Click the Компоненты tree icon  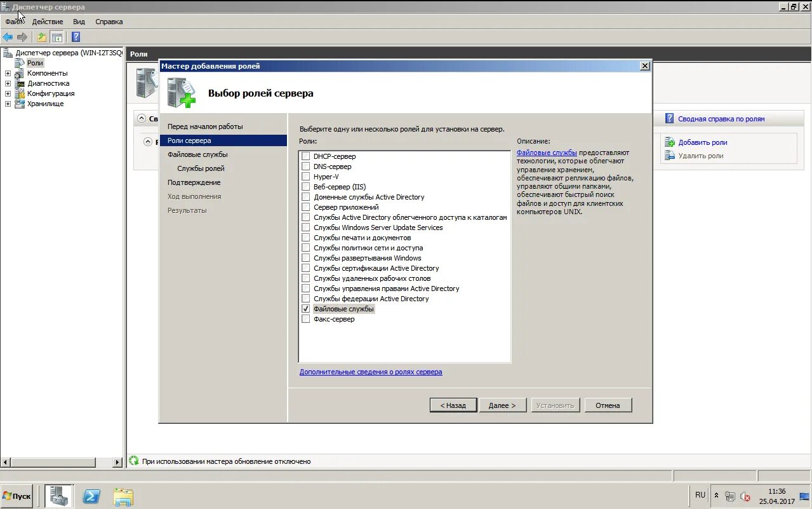click(20, 73)
